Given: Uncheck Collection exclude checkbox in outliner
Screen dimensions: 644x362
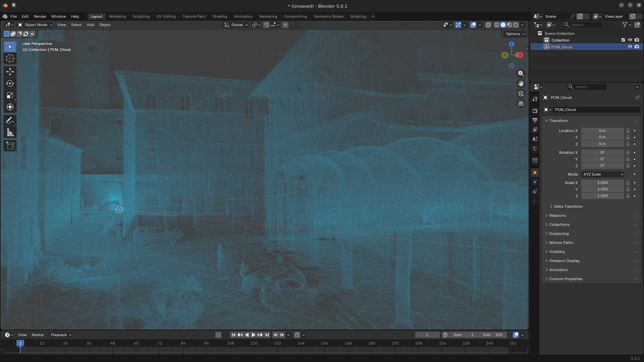Looking at the screenshot, I should [x=623, y=40].
